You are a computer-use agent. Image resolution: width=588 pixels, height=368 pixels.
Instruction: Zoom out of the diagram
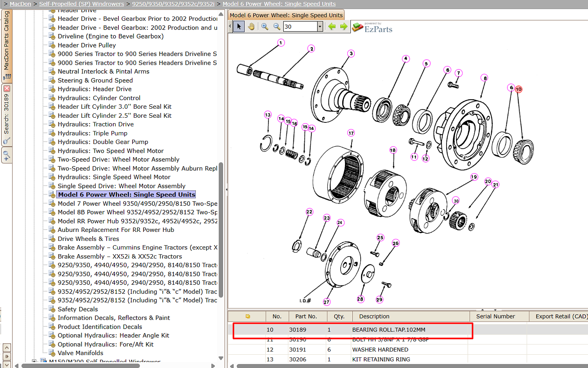277,27
